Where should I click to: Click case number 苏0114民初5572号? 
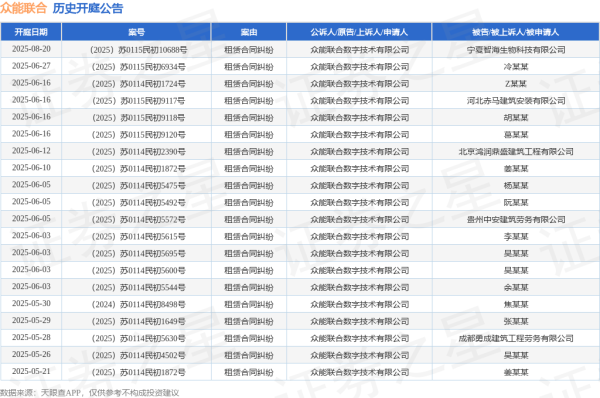[x=139, y=220]
